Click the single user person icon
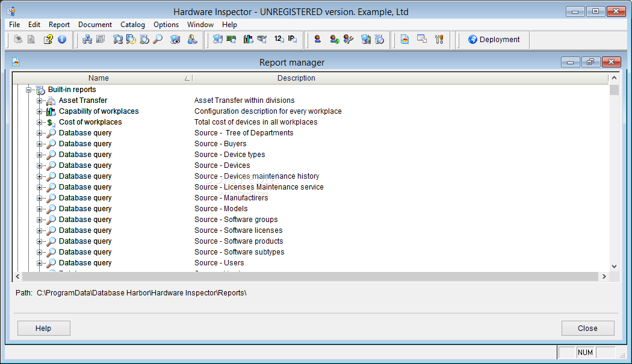The height and width of the screenshot is (364, 632). pyautogui.click(x=318, y=39)
